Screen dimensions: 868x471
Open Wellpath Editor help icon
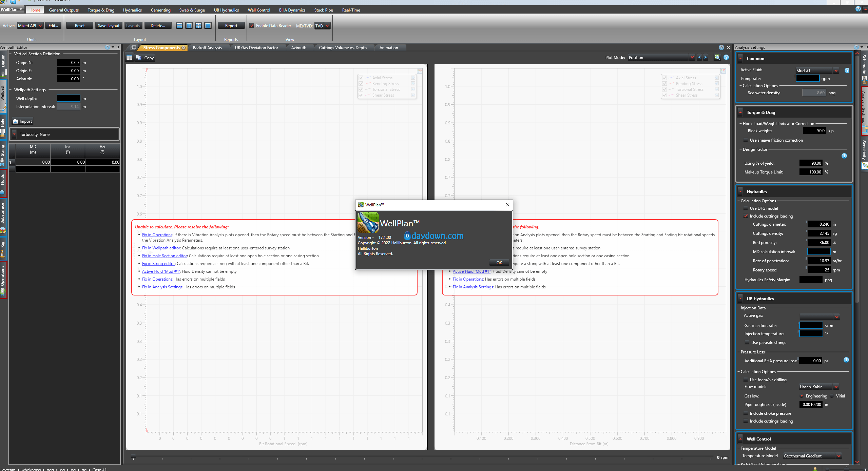coord(107,47)
